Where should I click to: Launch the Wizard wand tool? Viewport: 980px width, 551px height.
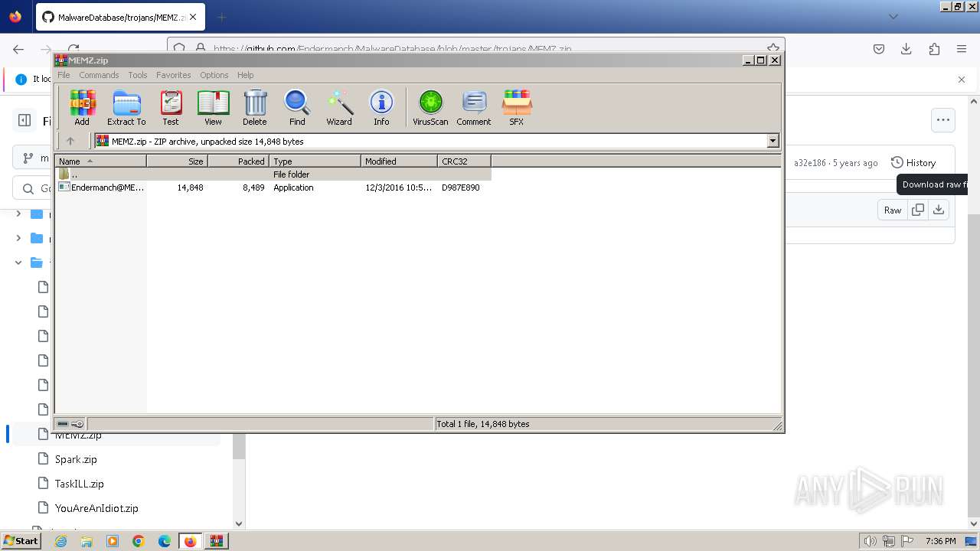(339, 108)
